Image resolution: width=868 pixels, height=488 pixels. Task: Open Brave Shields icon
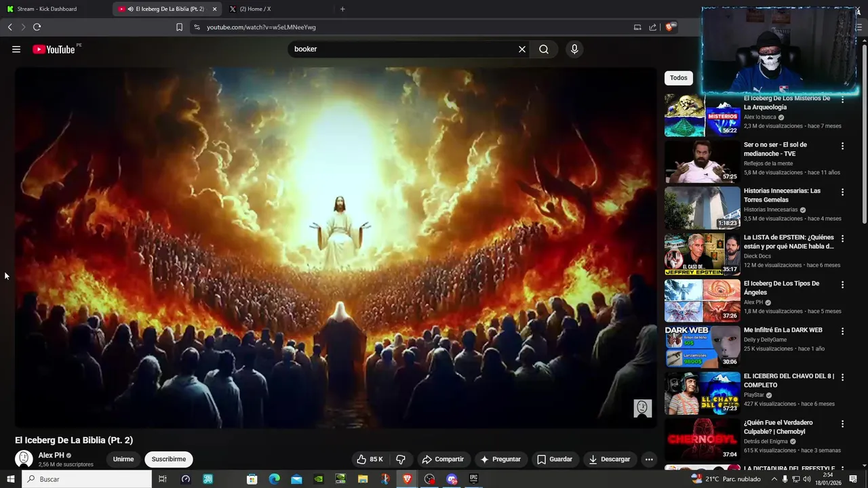(670, 27)
